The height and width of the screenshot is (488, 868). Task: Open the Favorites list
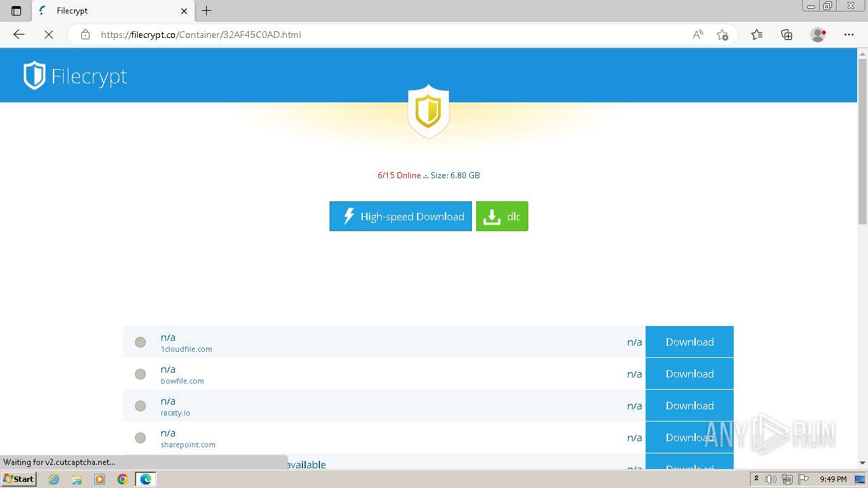(x=757, y=35)
